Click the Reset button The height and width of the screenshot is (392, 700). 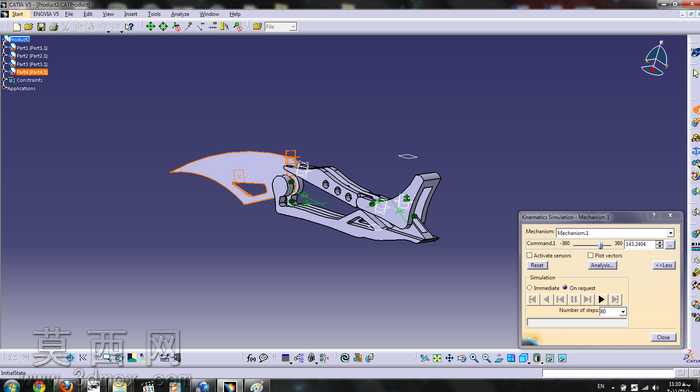click(x=537, y=265)
